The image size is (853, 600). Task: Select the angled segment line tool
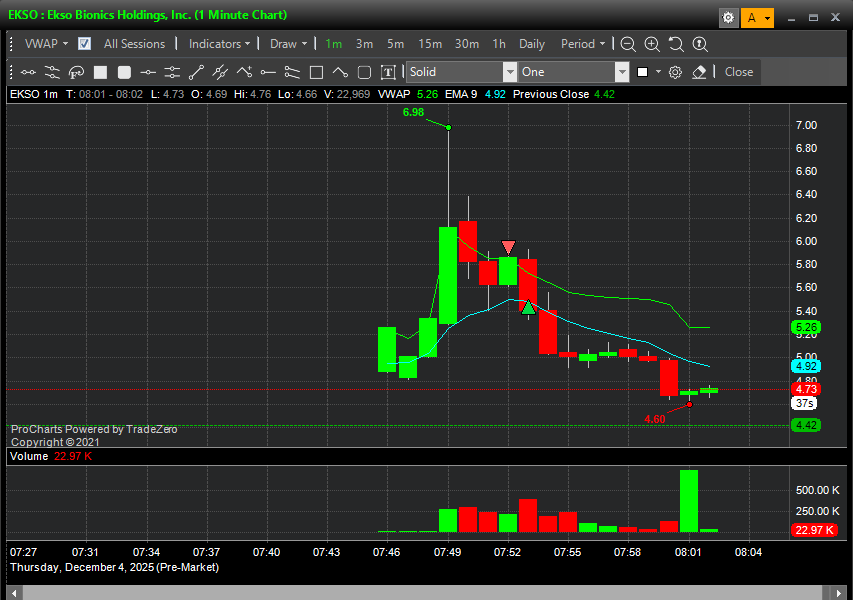click(340, 72)
